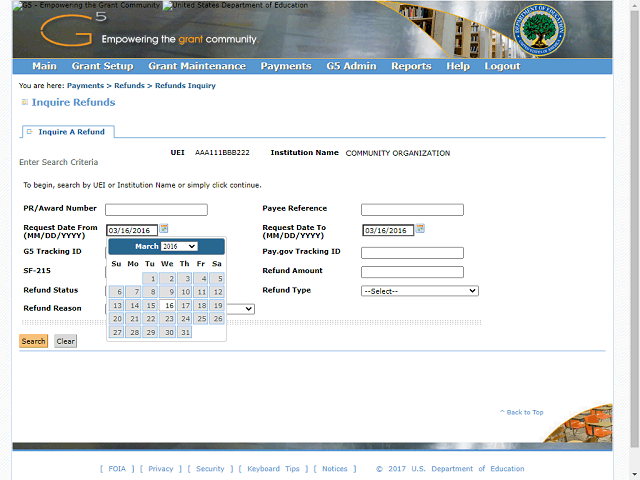This screenshot has width=640, height=480.
Task: Follow the Refunds breadcrumb link
Action: (x=129, y=86)
